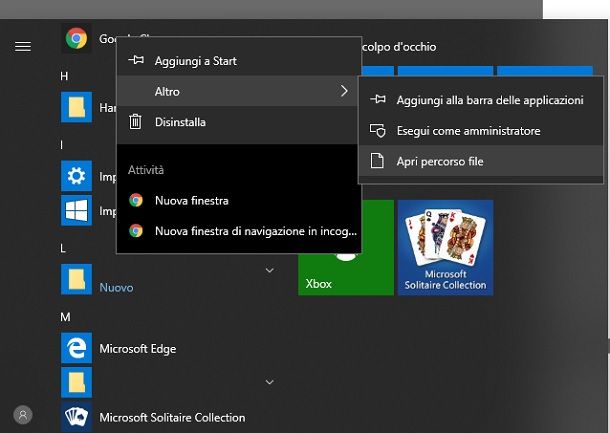
Task: Expand the folder below Microsoft Edge
Action: tap(269, 381)
